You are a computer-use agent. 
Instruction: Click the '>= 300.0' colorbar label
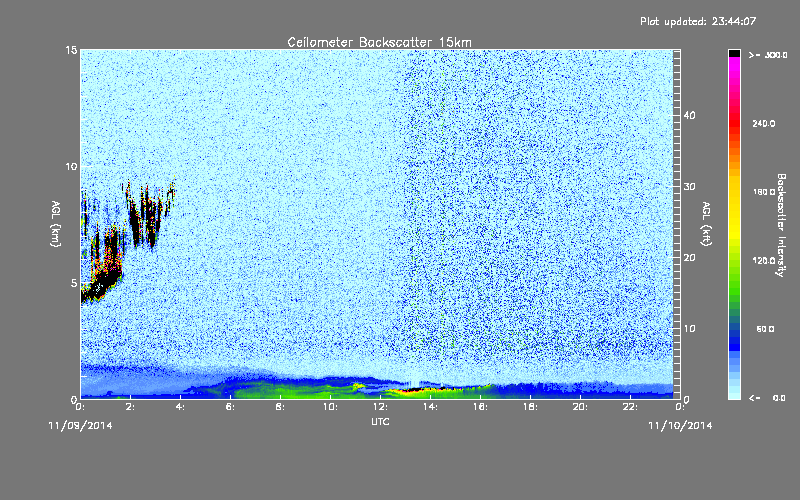[768, 55]
